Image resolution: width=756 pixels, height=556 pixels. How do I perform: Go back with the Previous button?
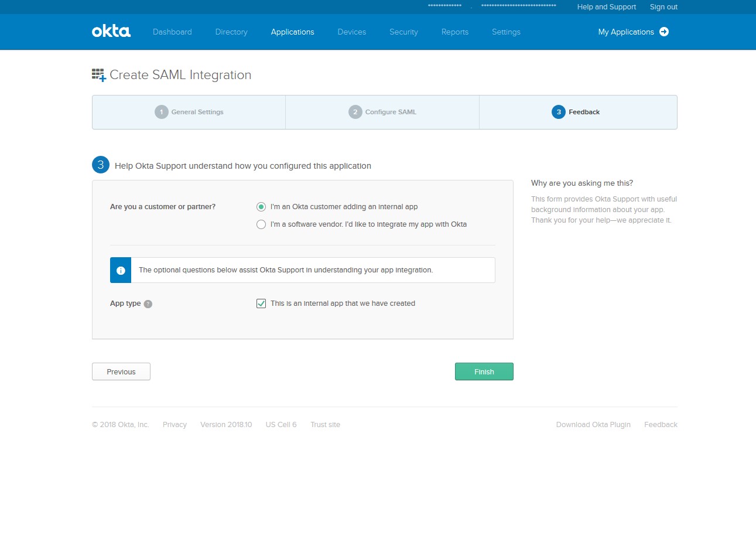pyautogui.click(x=121, y=371)
